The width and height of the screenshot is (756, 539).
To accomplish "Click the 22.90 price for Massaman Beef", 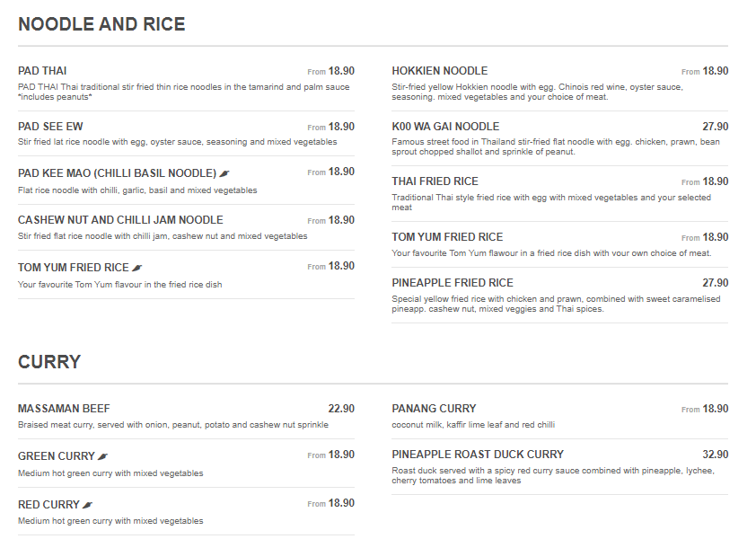I will [341, 409].
